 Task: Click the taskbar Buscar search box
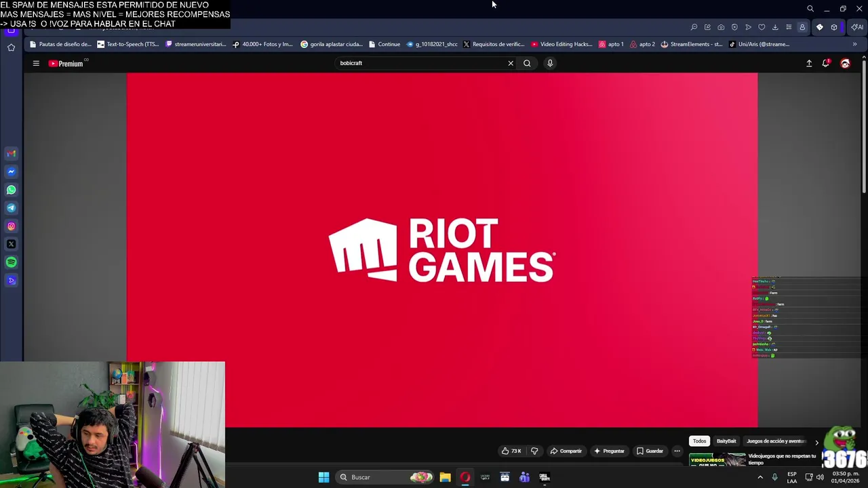click(x=384, y=477)
